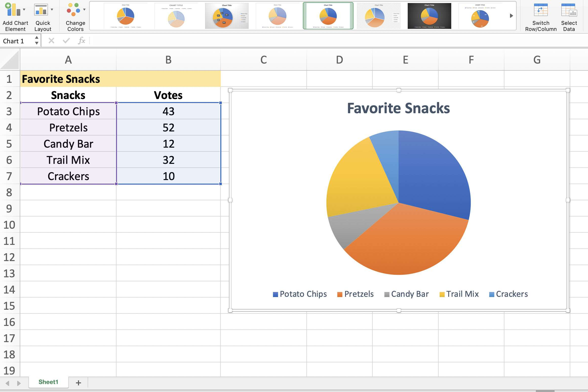Toggle the cancel X button in formula bar
Screen dimensions: 588x392
(51, 40)
